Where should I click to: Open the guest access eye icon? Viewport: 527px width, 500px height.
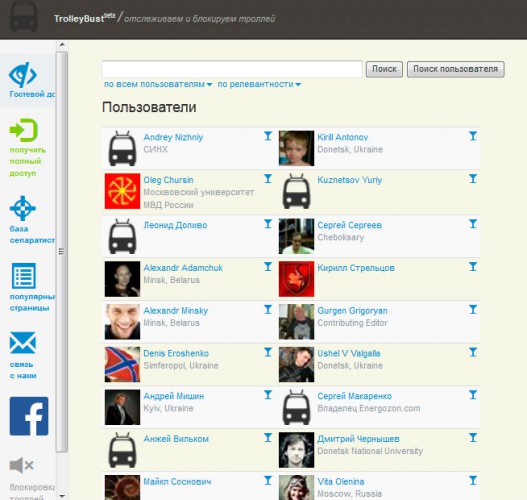click(23, 75)
